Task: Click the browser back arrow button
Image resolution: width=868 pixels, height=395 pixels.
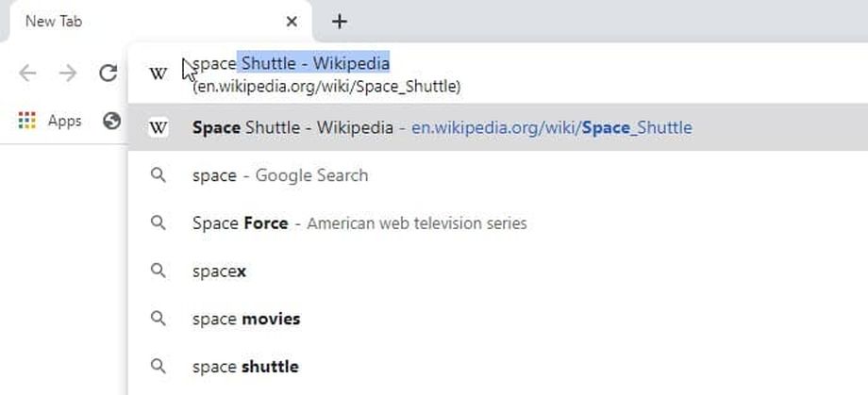Action: coord(28,74)
